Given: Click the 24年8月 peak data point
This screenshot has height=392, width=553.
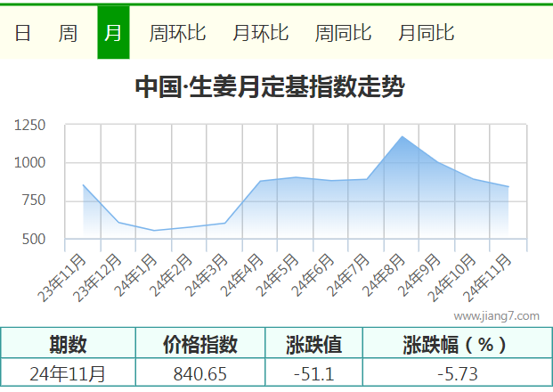Looking at the screenshot, I should pyautogui.click(x=402, y=136).
